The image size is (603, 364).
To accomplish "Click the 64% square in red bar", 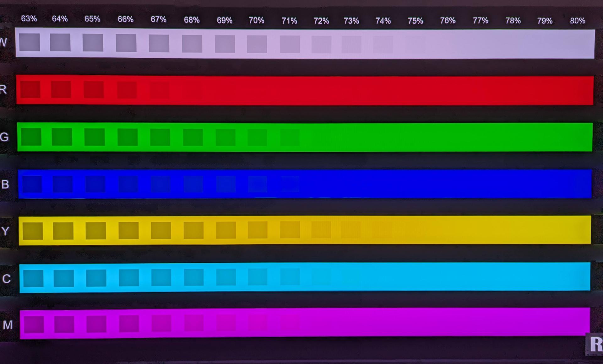I will (61, 89).
